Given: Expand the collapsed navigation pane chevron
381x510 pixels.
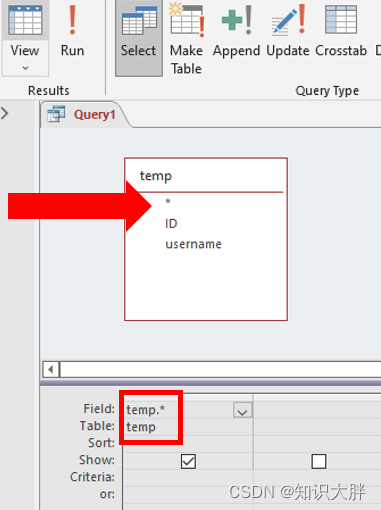Looking at the screenshot, I should coord(5,113).
